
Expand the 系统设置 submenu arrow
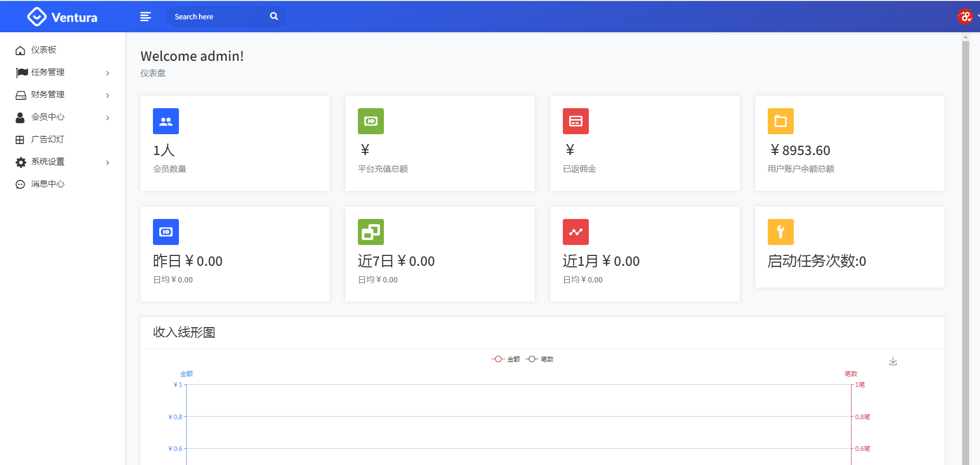click(x=108, y=162)
